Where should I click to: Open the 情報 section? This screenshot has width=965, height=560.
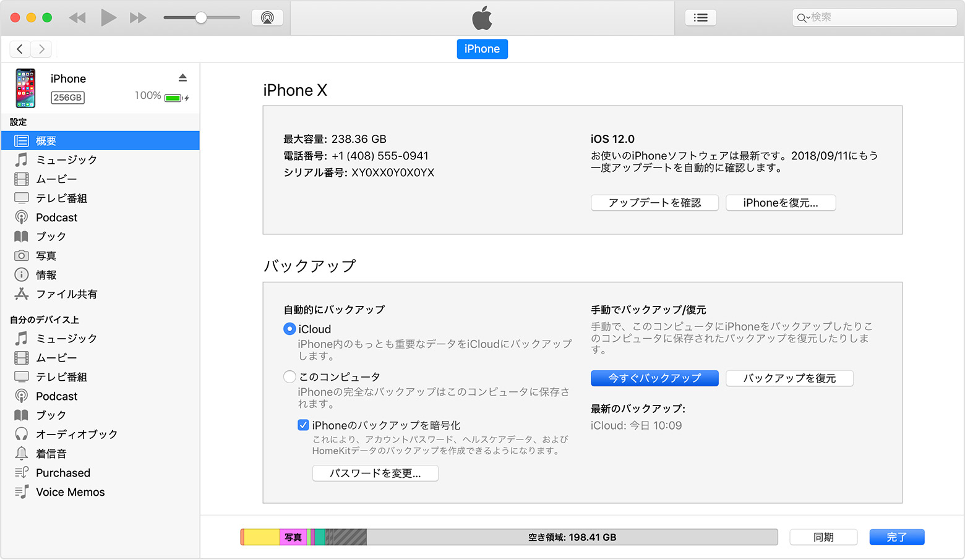click(x=47, y=274)
